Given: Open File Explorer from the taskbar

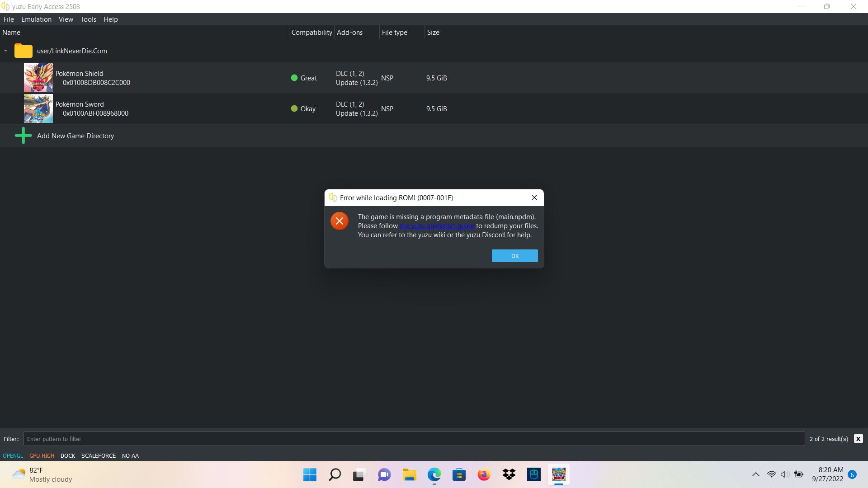Looking at the screenshot, I should (410, 474).
